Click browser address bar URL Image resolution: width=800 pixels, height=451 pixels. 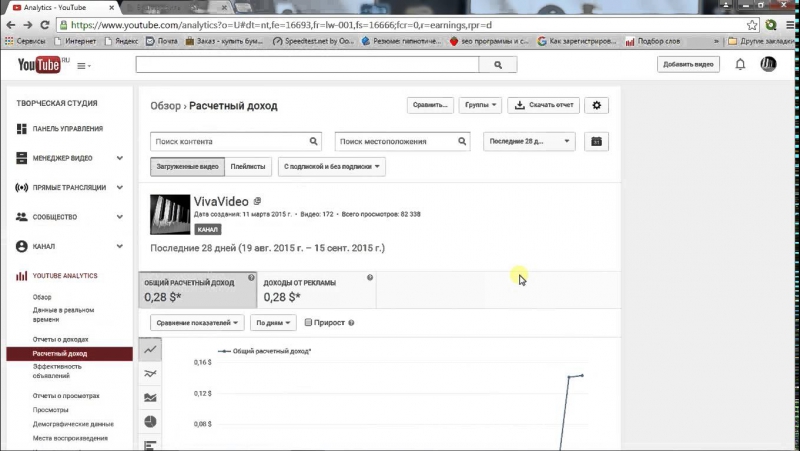(x=281, y=25)
